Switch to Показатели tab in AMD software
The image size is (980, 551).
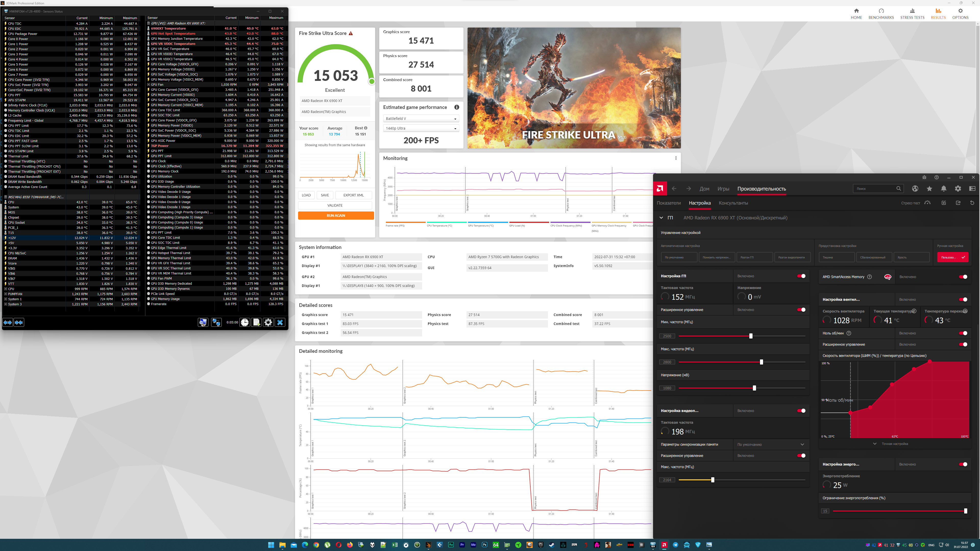(668, 203)
